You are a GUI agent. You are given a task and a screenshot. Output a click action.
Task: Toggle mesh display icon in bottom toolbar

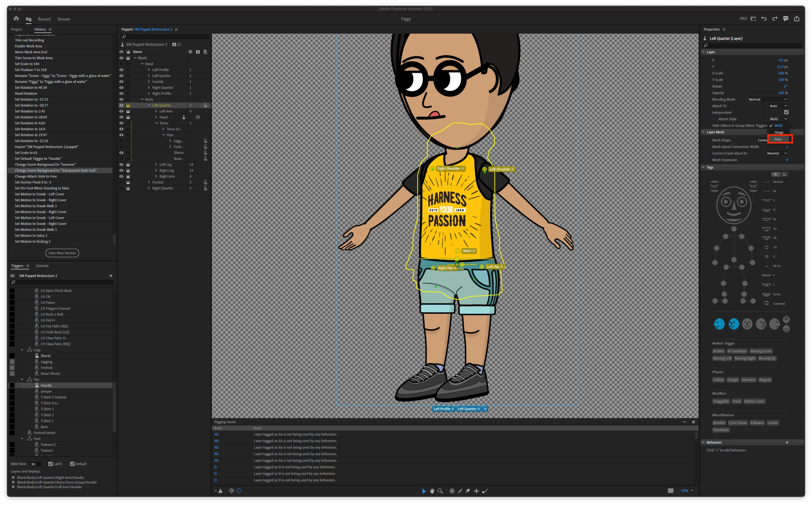(231, 491)
